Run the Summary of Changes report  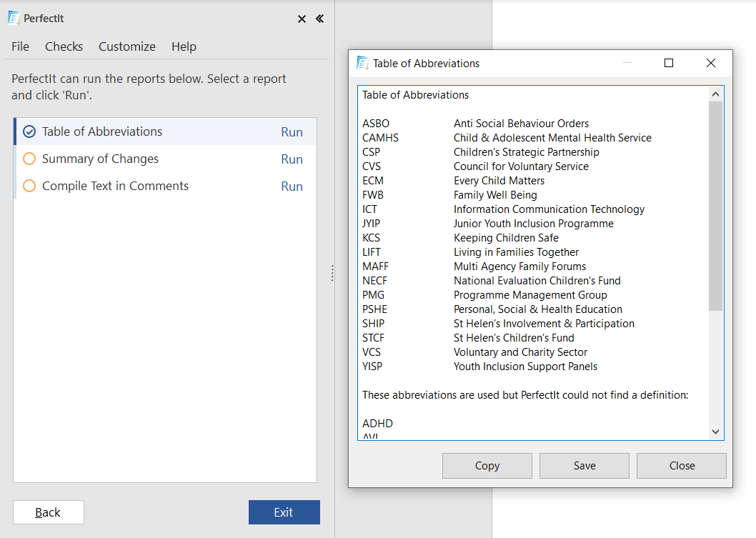click(x=292, y=159)
